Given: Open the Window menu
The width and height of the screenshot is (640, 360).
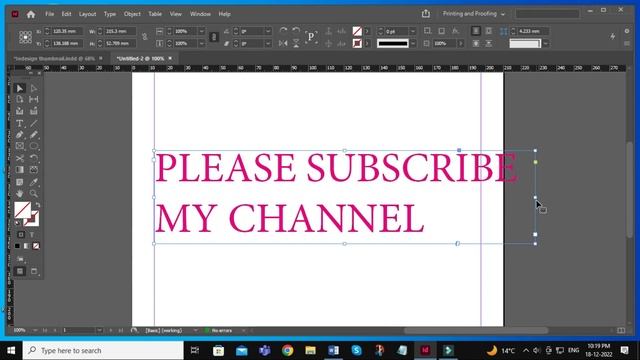Looking at the screenshot, I should click(x=200, y=14).
